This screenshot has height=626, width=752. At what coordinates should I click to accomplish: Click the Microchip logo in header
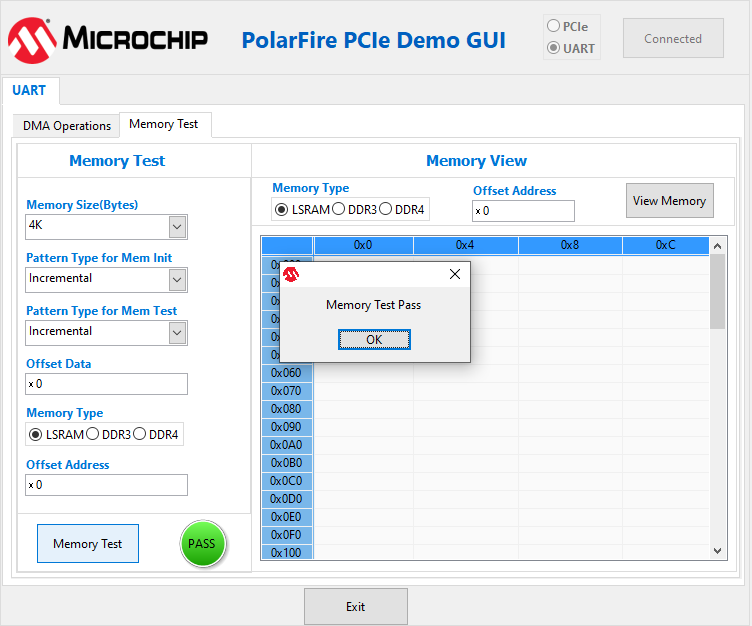pyautogui.click(x=107, y=39)
